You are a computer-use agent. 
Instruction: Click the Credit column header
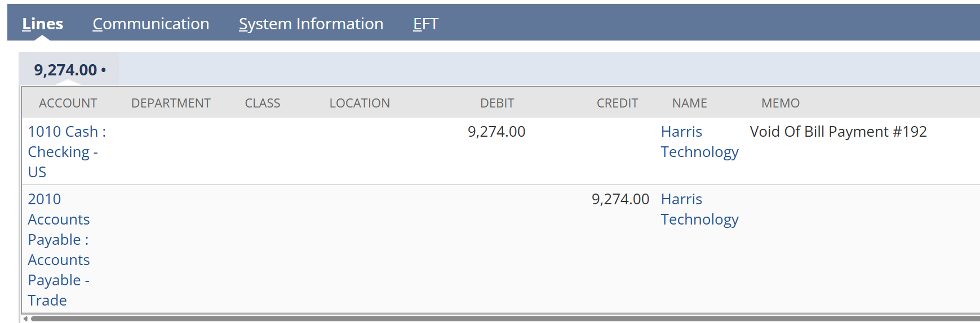[617, 103]
